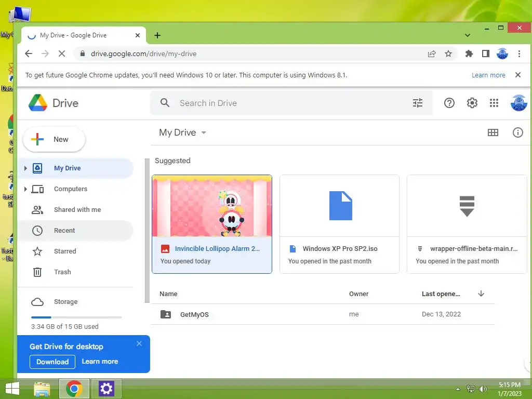
Task: Open Chrome side panel
Action: click(x=486, y=54)
